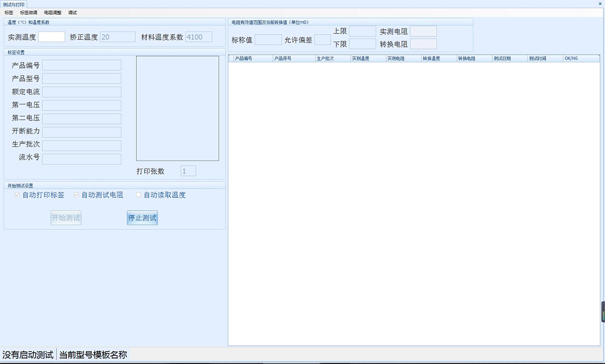Screen dimensions: 605x364
Task: Click the 停止测试 button
Action: click(x=142, y=218)
